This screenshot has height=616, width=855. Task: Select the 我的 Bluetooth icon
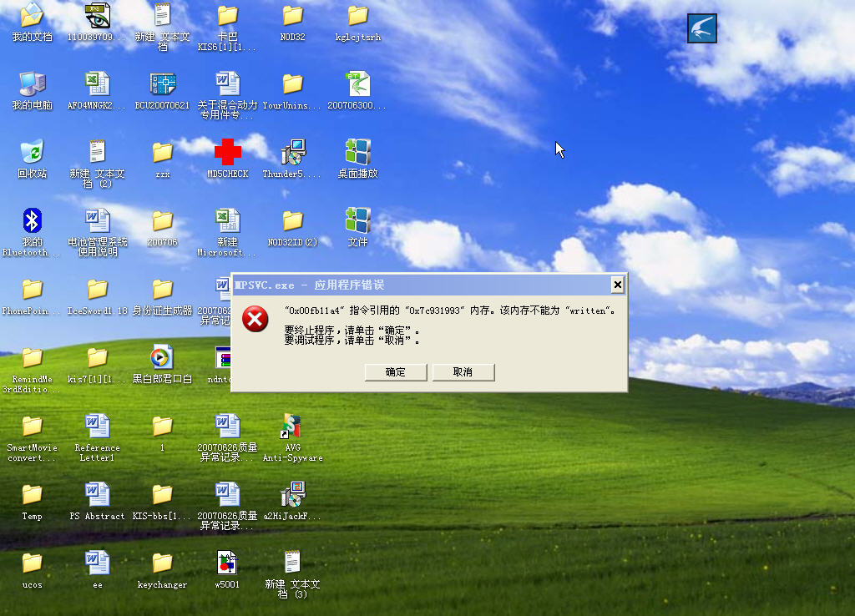pos(32,232)
